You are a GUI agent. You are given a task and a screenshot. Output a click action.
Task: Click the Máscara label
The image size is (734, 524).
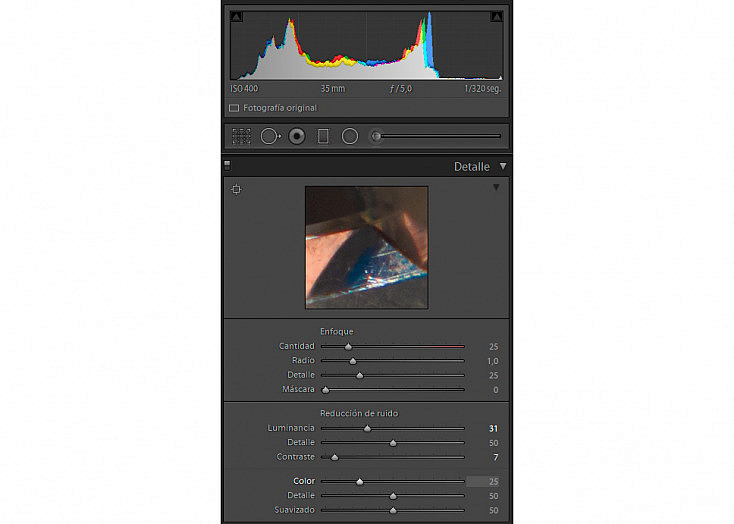(298, 389)
